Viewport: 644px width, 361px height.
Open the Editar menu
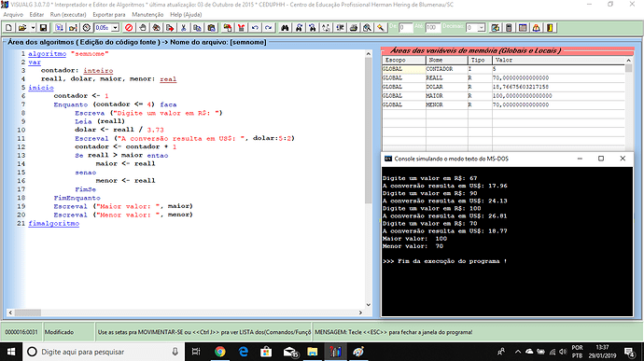click(x=36, y=14)
